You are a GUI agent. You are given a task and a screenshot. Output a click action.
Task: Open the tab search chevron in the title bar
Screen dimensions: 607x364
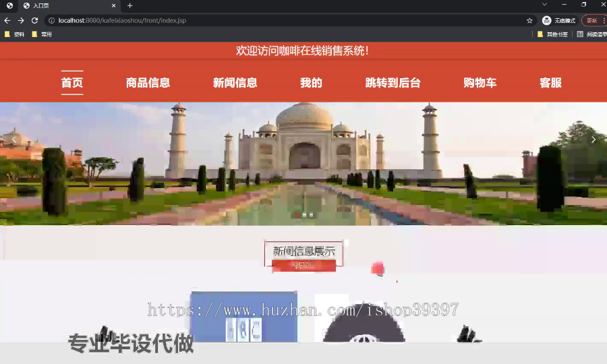(544, 4)
